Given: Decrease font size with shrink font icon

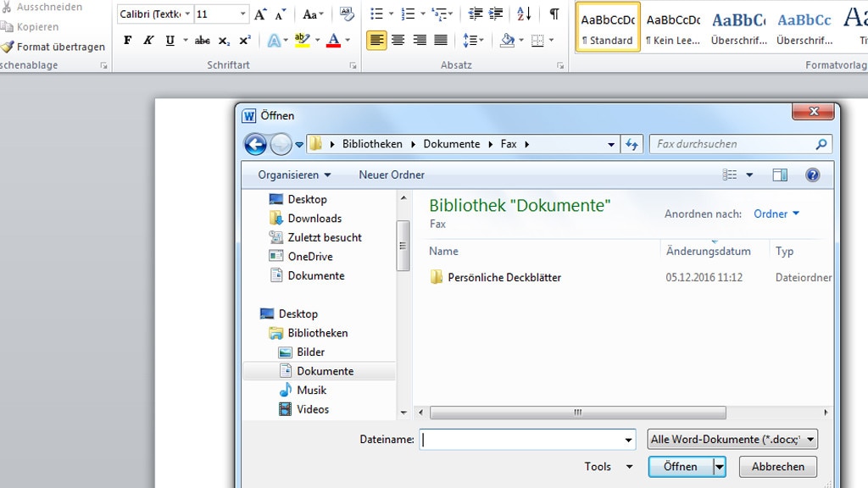Looking at the screenshot, I should pyautogui.click(x=281, y=14).
